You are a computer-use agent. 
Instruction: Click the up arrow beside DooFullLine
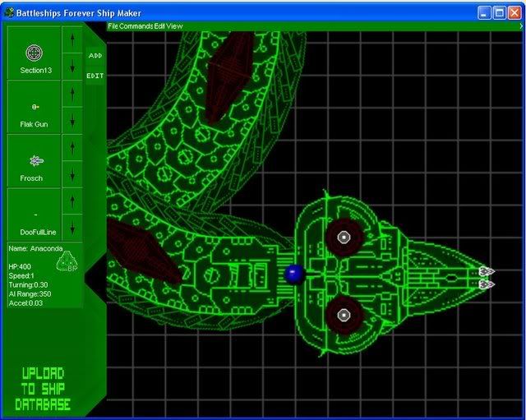[72, 201]
